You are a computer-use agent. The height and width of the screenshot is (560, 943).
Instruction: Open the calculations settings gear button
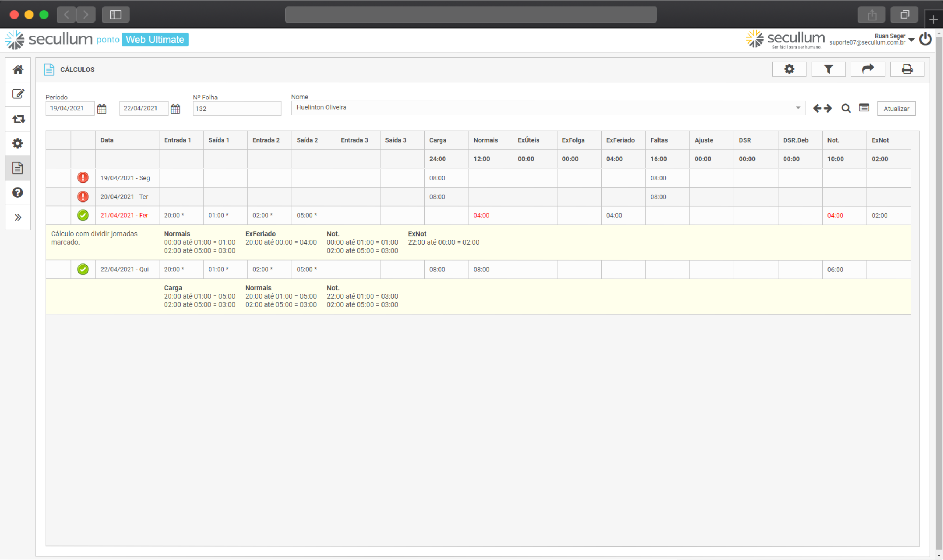click(789, 69)
